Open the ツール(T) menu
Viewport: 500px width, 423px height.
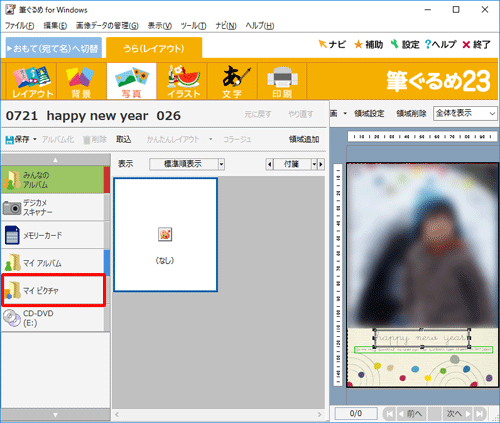pos(193,26)
